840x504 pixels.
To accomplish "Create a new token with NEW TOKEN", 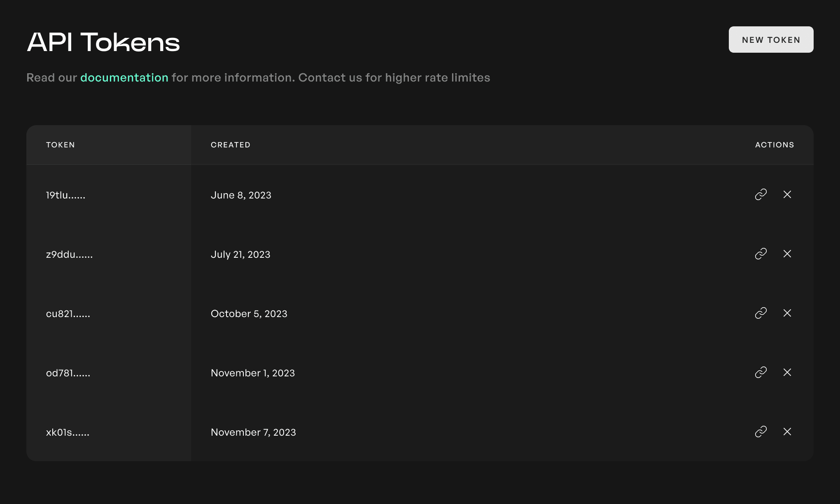I will click(771, 40).
